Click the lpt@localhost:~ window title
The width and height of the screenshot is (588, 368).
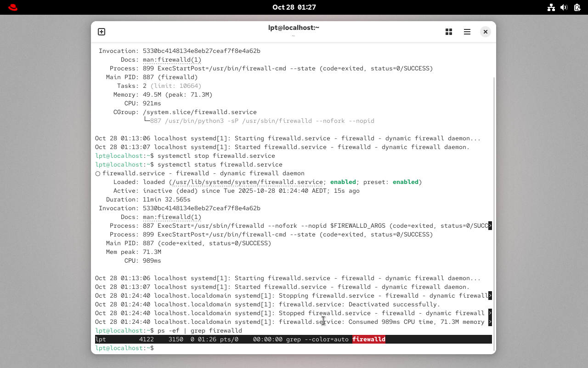[x=294, y=28]
